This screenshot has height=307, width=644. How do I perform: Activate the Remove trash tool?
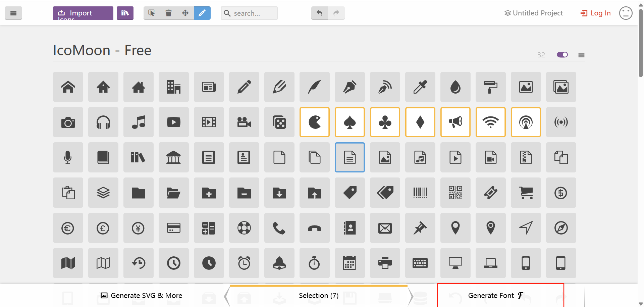tap(168, 13)
